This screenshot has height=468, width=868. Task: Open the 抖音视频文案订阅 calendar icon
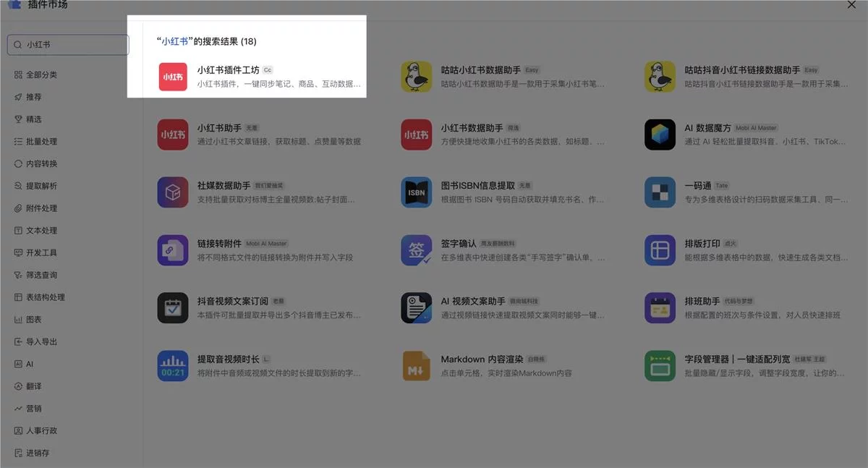172,308
